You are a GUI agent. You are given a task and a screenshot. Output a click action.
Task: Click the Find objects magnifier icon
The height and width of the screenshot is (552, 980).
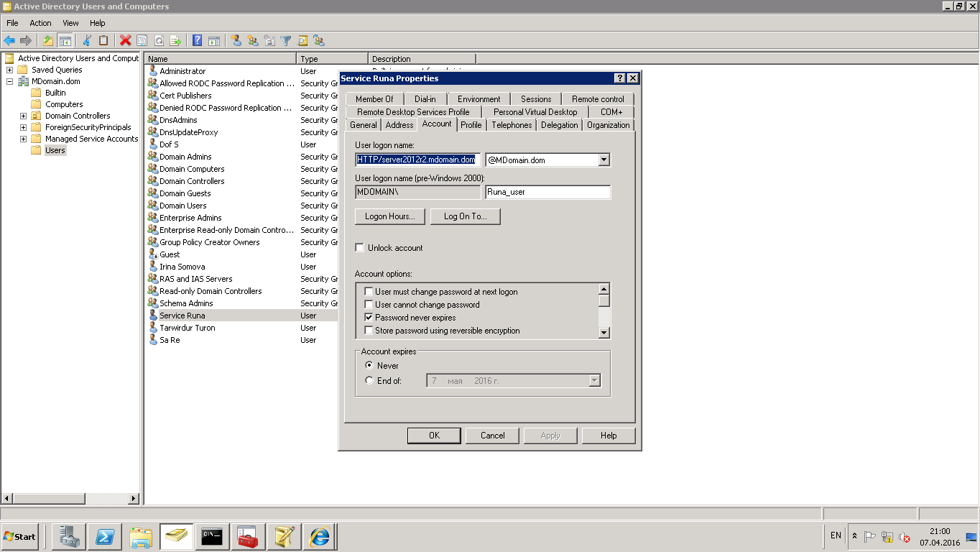click(302, 41)
